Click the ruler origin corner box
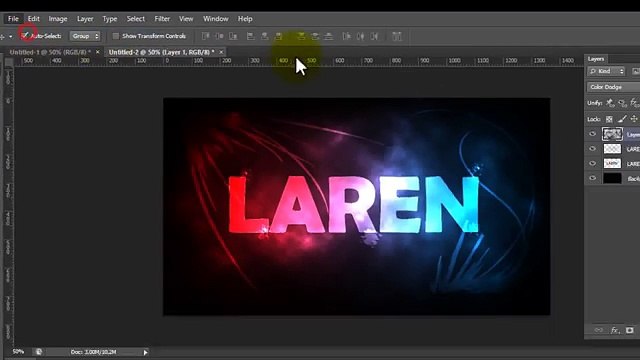 pos(9,62)
